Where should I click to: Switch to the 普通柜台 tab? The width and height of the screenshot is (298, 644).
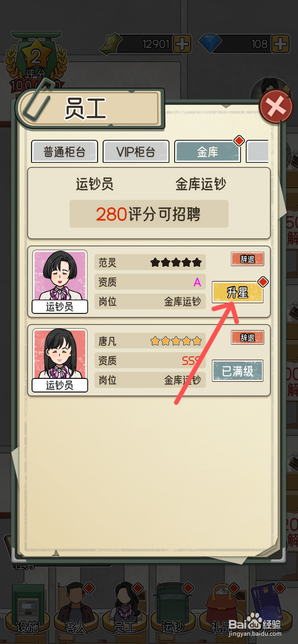64,152
